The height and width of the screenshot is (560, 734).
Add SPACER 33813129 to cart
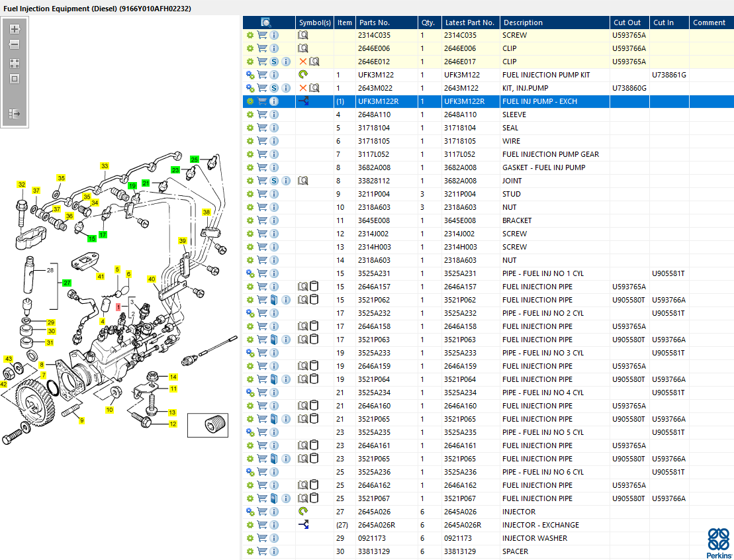pos(262,551)
